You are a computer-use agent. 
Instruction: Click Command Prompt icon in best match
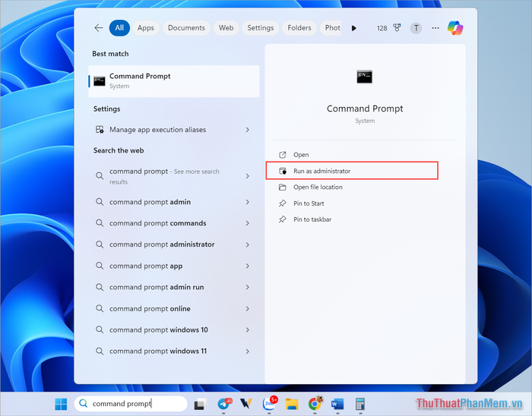pyautogui.click(x=100, y=81)
